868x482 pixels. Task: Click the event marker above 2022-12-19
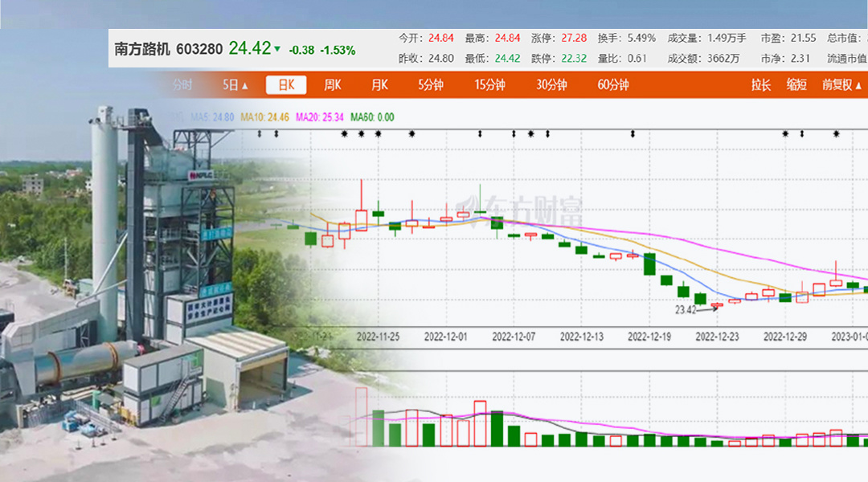click(633, 134)
